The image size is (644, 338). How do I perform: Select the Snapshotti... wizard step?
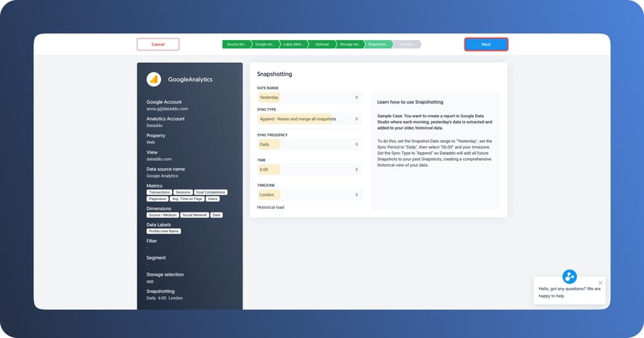click(377, 44)
